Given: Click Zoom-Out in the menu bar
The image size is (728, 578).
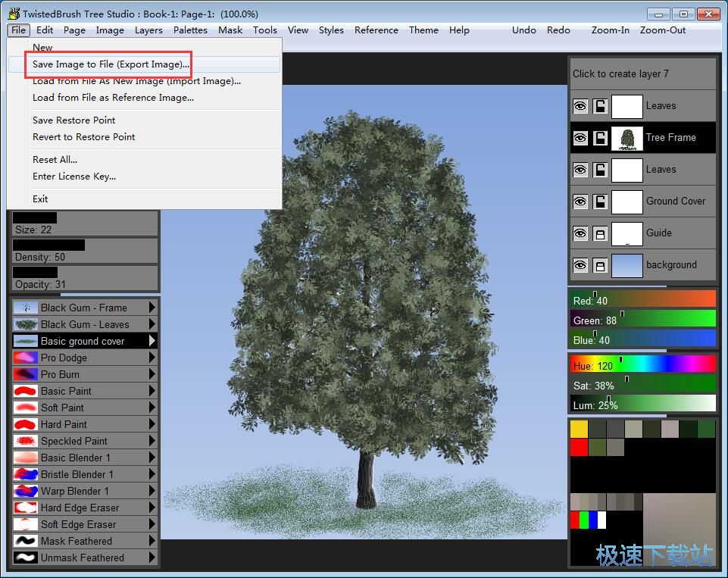Looking at the screenshot, I should click(x=663, y=30).
